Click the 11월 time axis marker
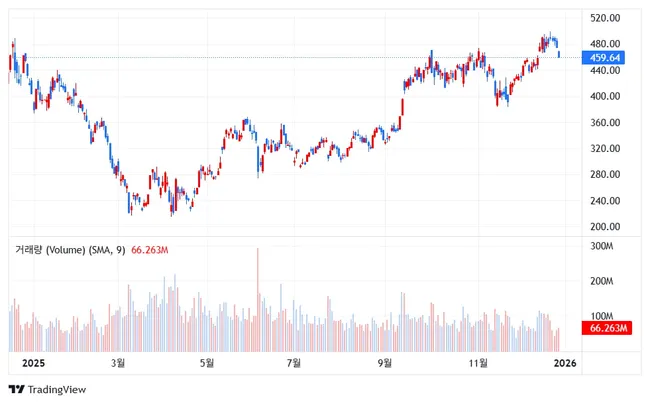Viewport: 650px width, 404px height. tap(480, 363)
